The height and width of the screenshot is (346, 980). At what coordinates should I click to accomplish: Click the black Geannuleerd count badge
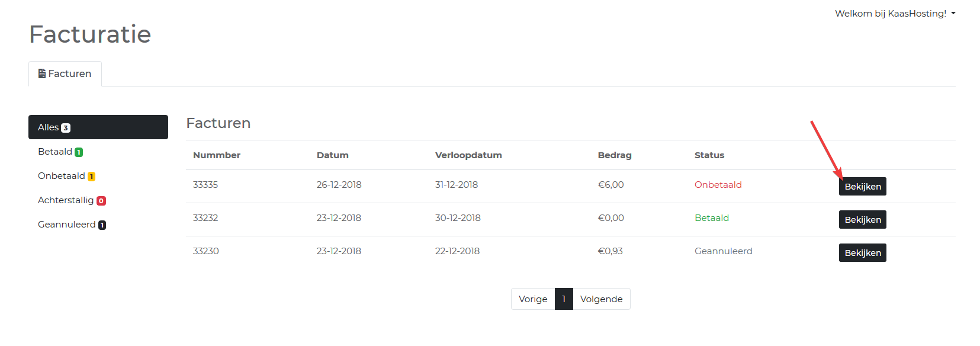click(102, 225)
